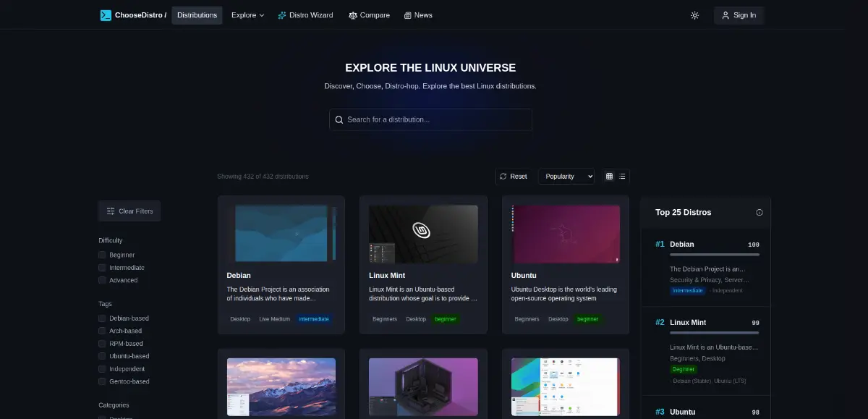Check the Arch-based tag filter
Screen dimensions: 868x419
coord(102,331)
